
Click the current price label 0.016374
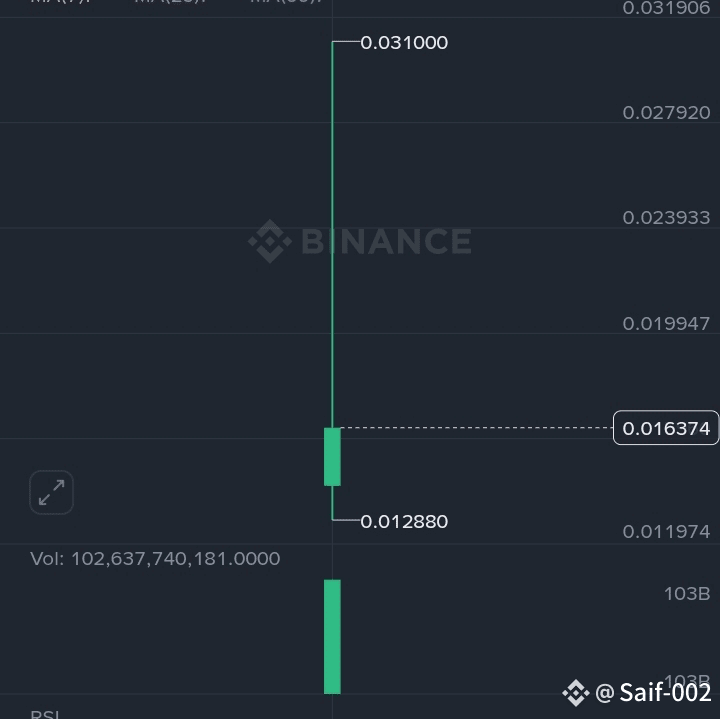coord(666,428)
